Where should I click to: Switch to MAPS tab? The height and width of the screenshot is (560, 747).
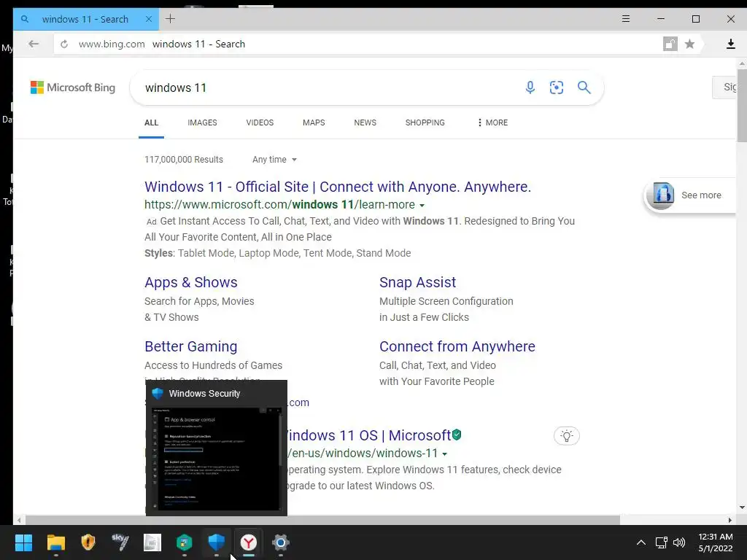(314, 122)
